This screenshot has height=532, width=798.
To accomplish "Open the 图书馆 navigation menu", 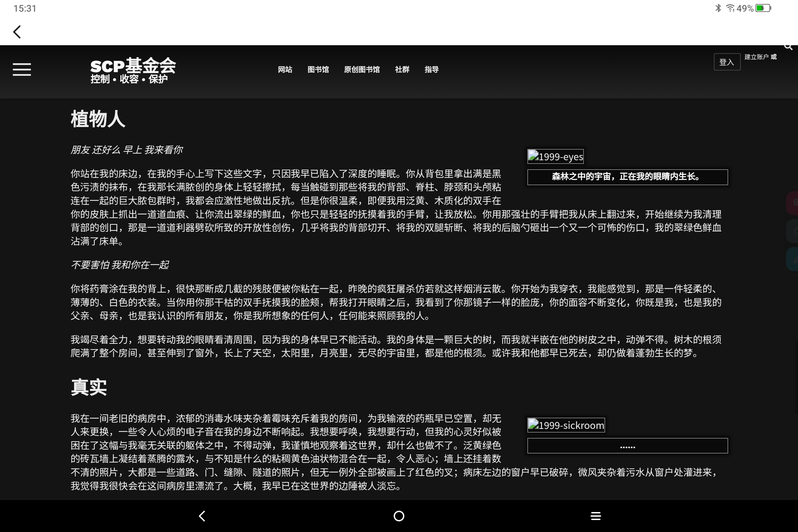I will [318, 69].
